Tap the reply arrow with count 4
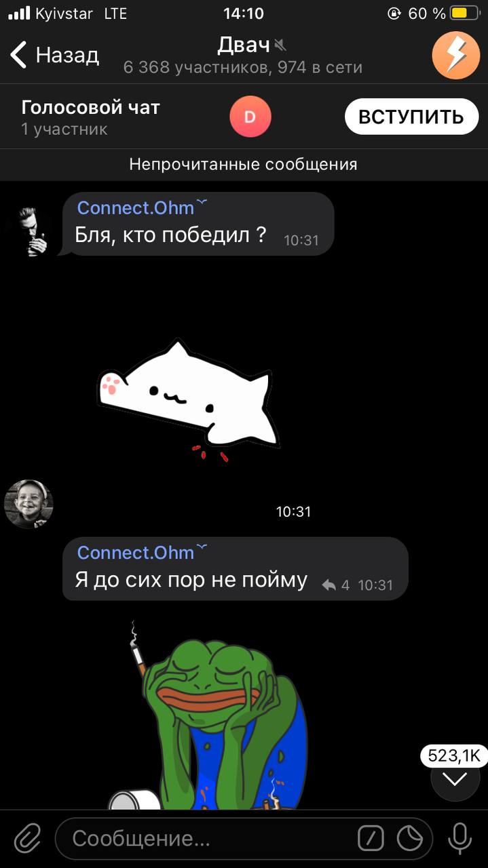 click(336, 585)
